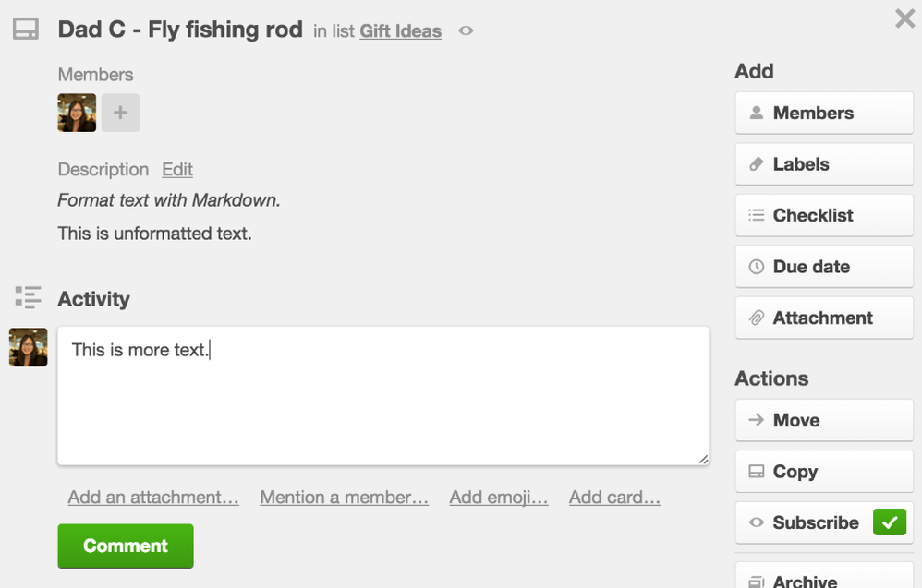The height and width of the screenshot is (588, 922).
Task: Click the Activity list icon
Action: tap(29, 297)
